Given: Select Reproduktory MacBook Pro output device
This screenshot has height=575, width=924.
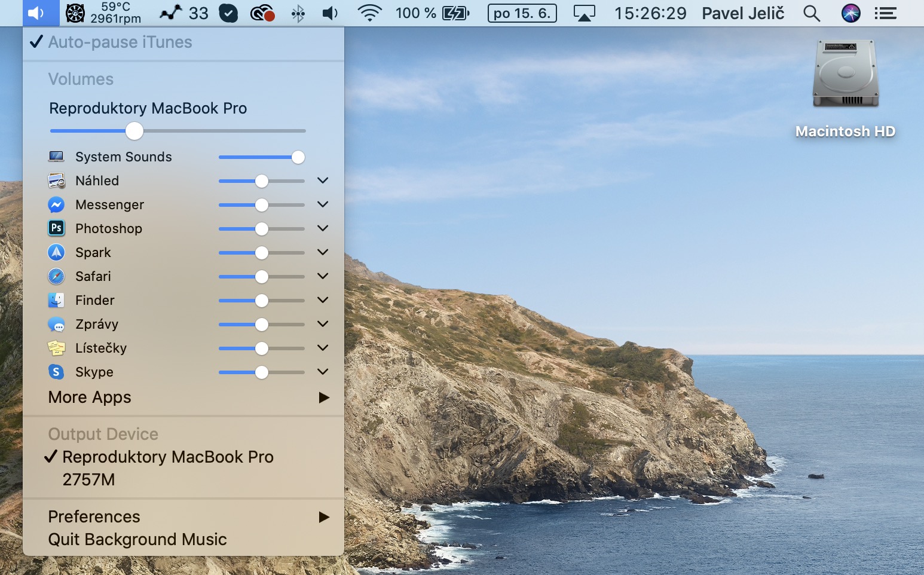Looking at the screenshot, I should coord(167,457).
